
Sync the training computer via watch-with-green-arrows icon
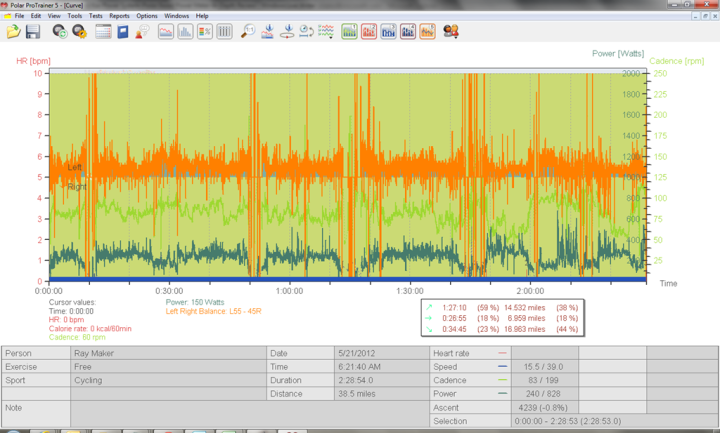coord(60,32)
